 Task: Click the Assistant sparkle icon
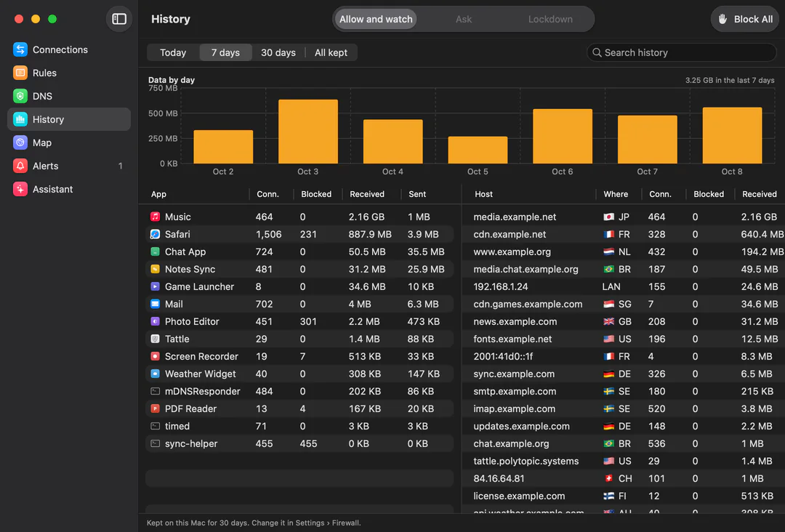click(x=20, y=189)
